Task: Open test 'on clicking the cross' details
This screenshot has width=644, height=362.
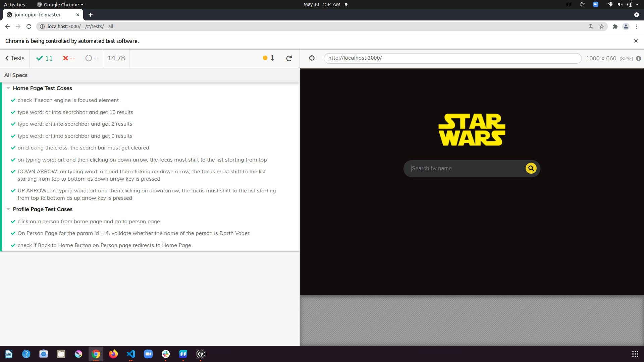Action: click(83, 148)
